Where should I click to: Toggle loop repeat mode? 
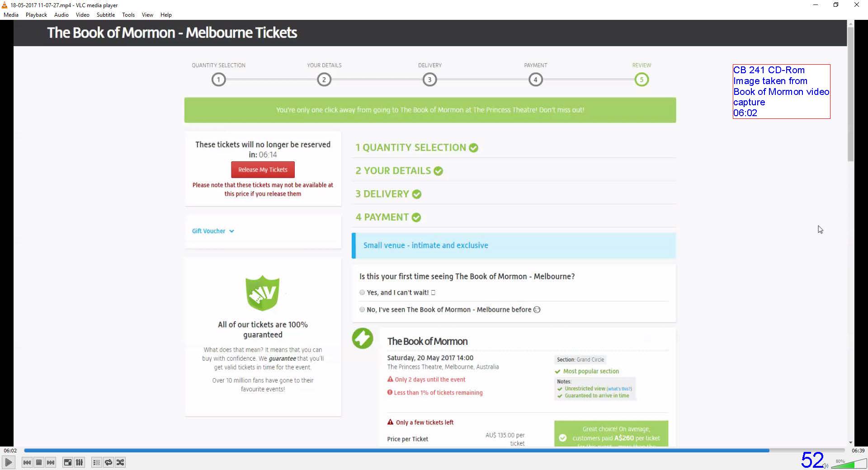click(108, 462)
